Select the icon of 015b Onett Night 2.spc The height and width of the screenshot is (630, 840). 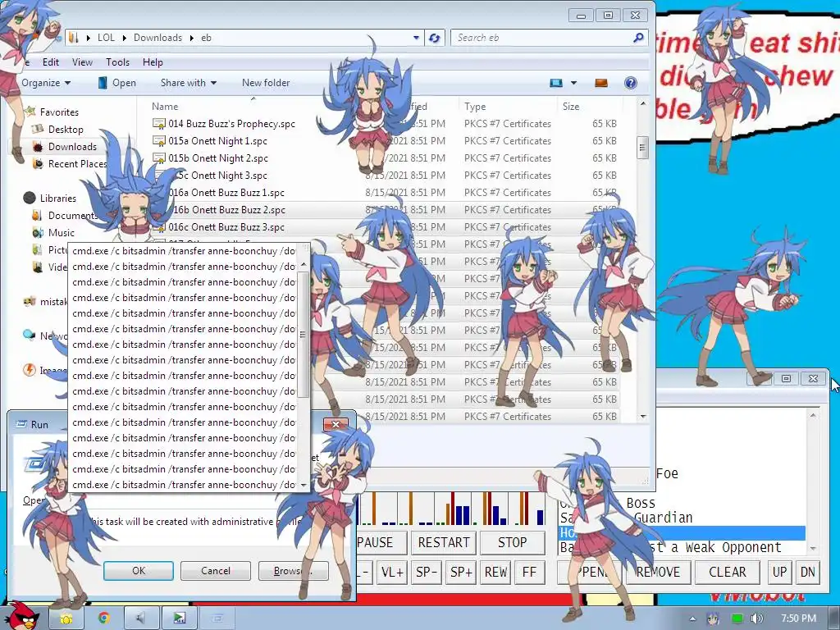coord(158,158)
